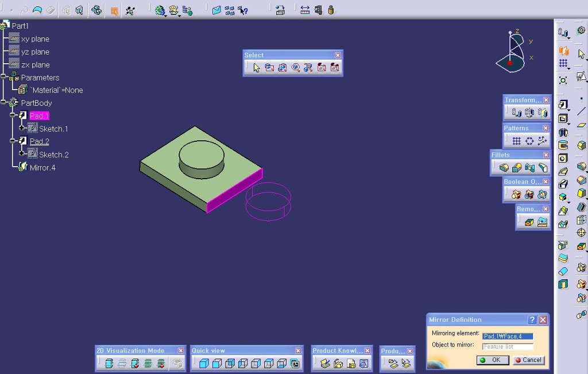This screenshot has height=374, width=588.
Task: Click the first icon in Boolean Operations toolbar
Action: (x=516, y=195)
